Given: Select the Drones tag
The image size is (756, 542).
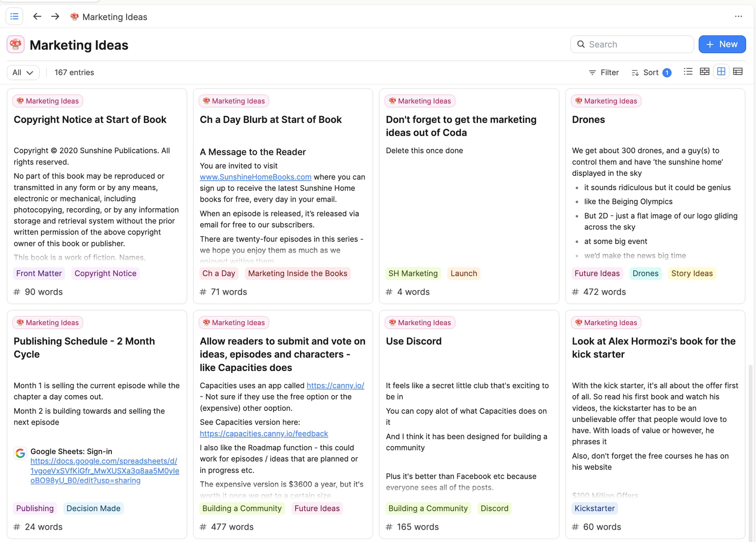Looking at the screenshot, I should point(645,274).
